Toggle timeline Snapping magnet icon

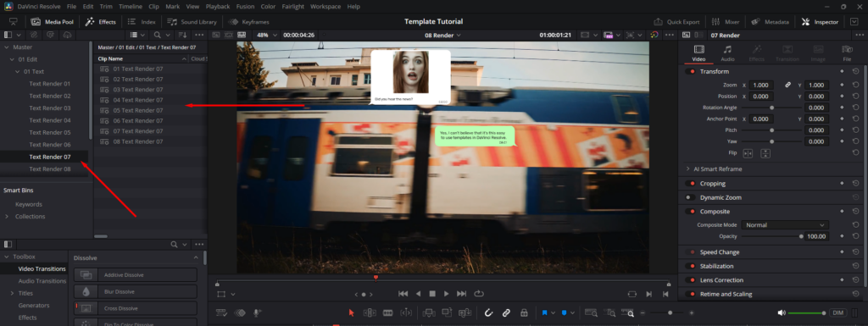click(x=488, y=312)
